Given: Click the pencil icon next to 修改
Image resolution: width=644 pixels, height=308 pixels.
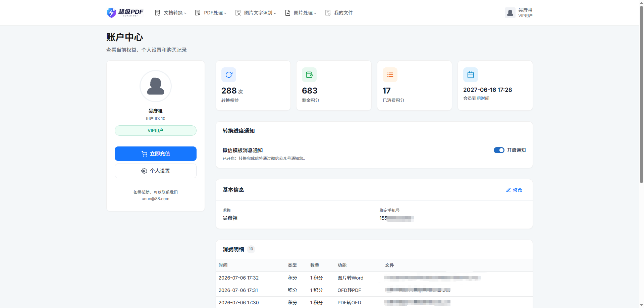Looking at the screenshot, I should pyautogui.click(x=508, y=190).
